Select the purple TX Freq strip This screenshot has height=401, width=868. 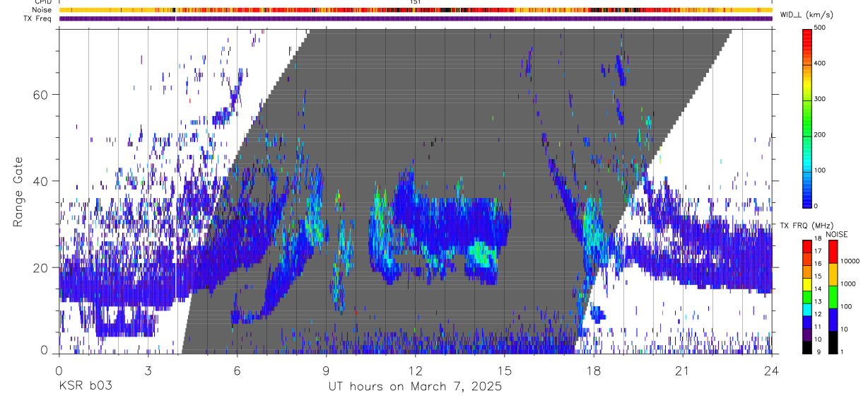click(x=416, y=18)
